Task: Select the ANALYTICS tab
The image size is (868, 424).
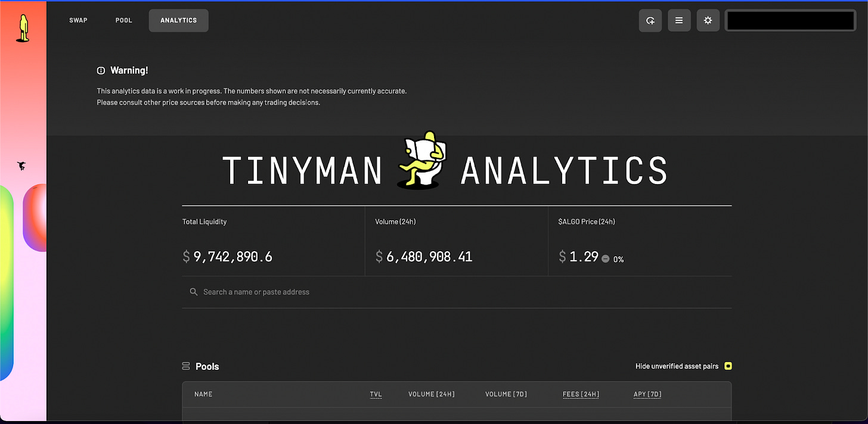Action: [178, 20]
